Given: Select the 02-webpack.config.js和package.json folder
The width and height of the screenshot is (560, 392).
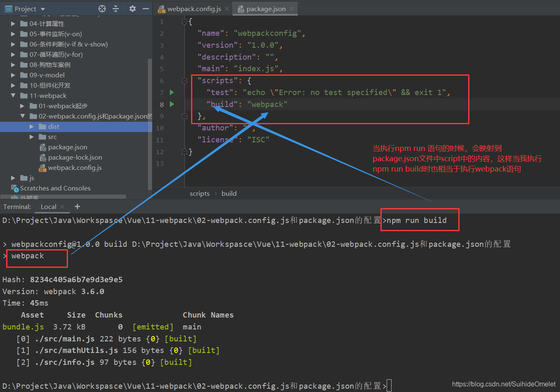Looking at the screenshot, I should [x=95, y=116].
